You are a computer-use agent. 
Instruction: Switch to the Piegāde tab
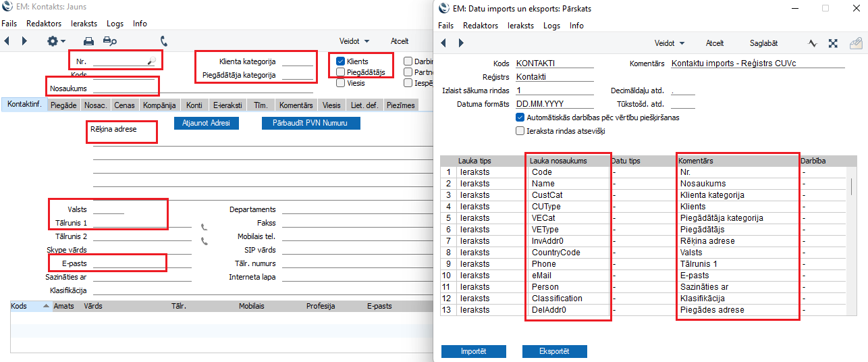click(64, 105)
